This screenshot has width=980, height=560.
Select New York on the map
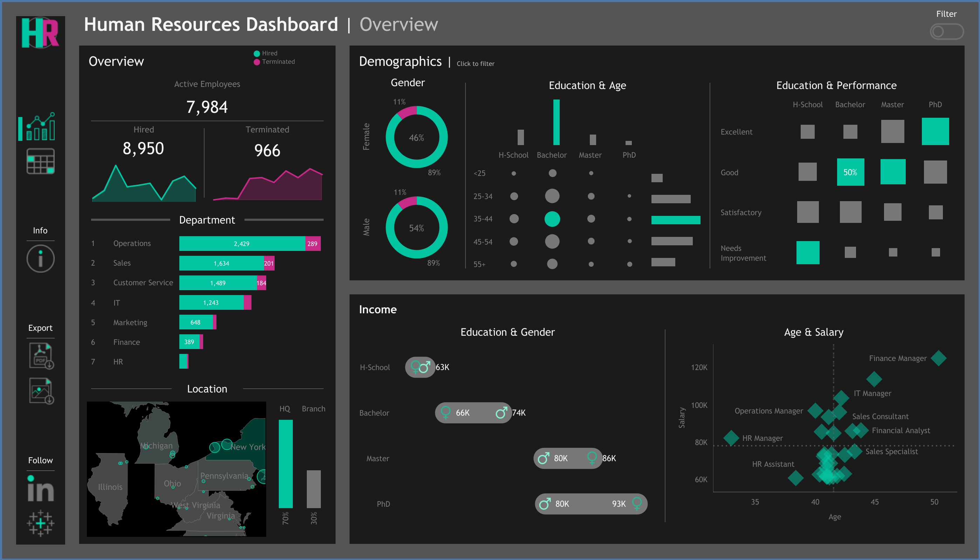point(248,447)
